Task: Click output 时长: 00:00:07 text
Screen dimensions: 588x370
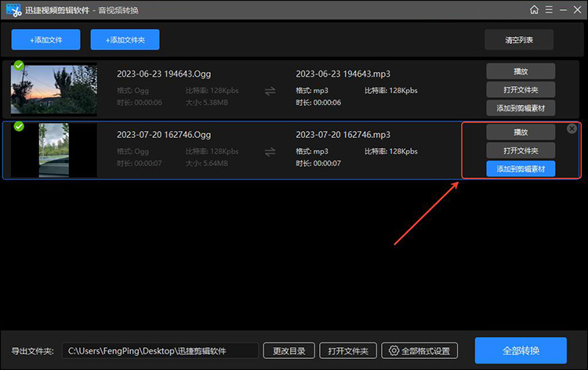Action: pyautogui.click(x=318, y=163)
